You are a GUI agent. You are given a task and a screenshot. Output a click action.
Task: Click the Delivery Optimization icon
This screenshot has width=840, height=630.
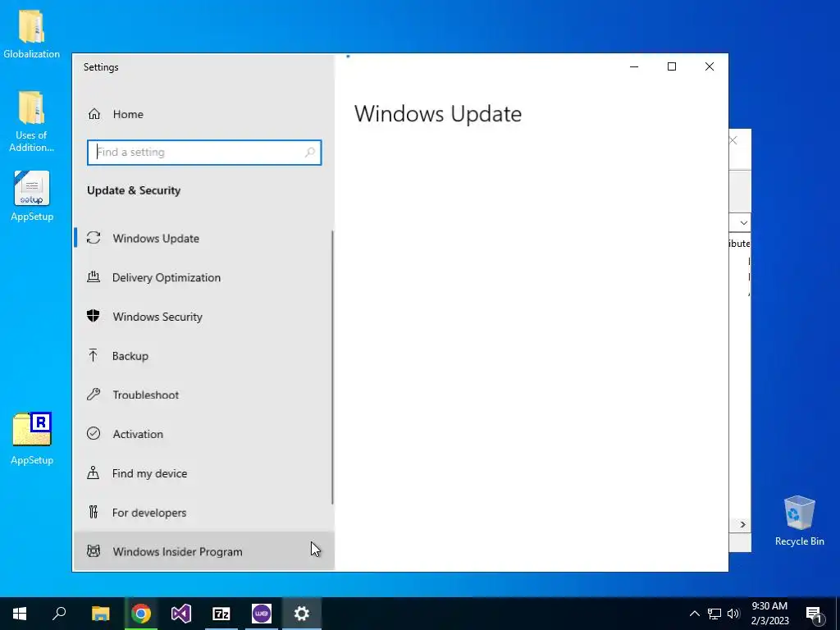94,277
